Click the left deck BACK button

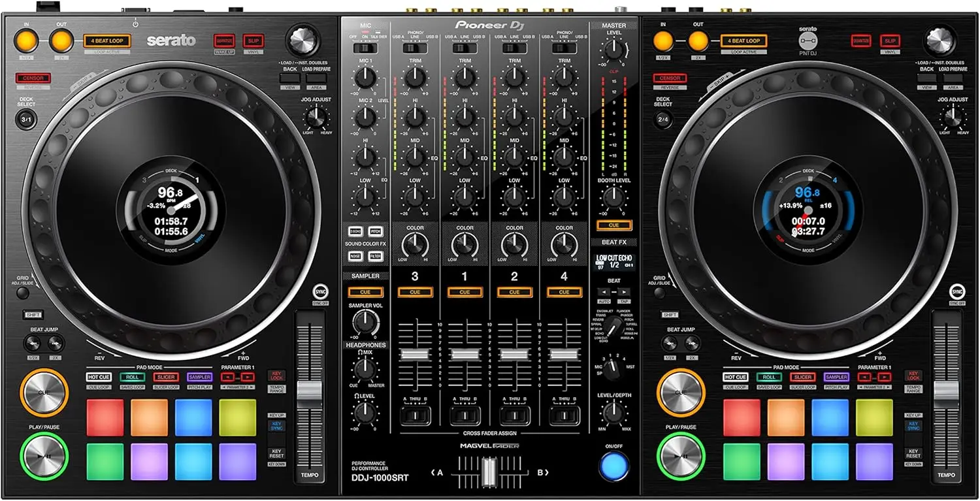289,78
